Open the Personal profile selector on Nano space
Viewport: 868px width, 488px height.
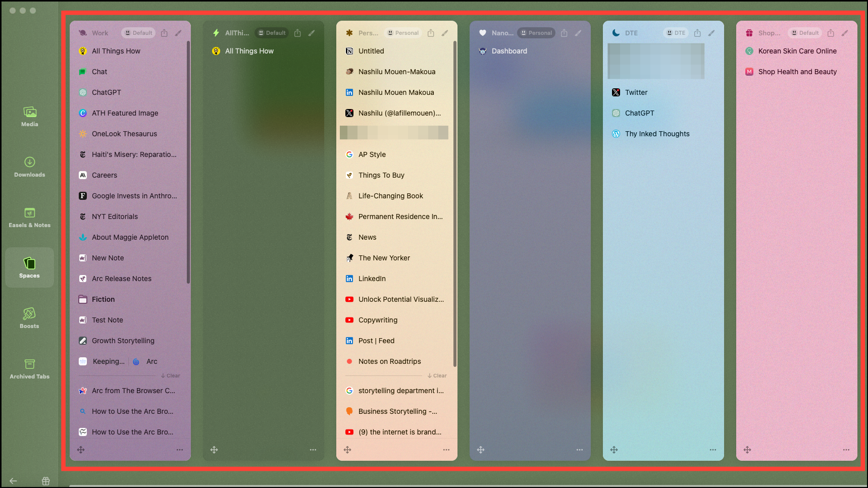(x=536, y=33)
